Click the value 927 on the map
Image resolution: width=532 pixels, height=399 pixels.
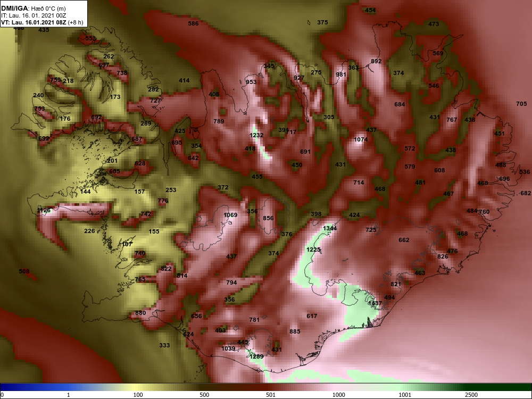(x=299, y=78)
